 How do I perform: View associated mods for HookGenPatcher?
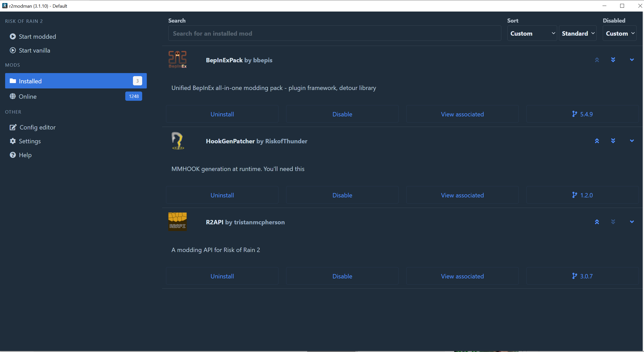pyautogui.click(x=462, y=195)
